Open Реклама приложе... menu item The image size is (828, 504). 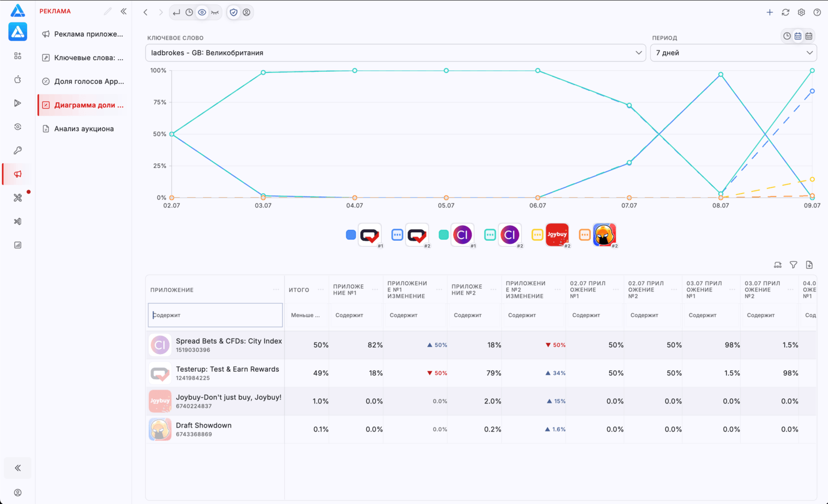click(83, 34)
